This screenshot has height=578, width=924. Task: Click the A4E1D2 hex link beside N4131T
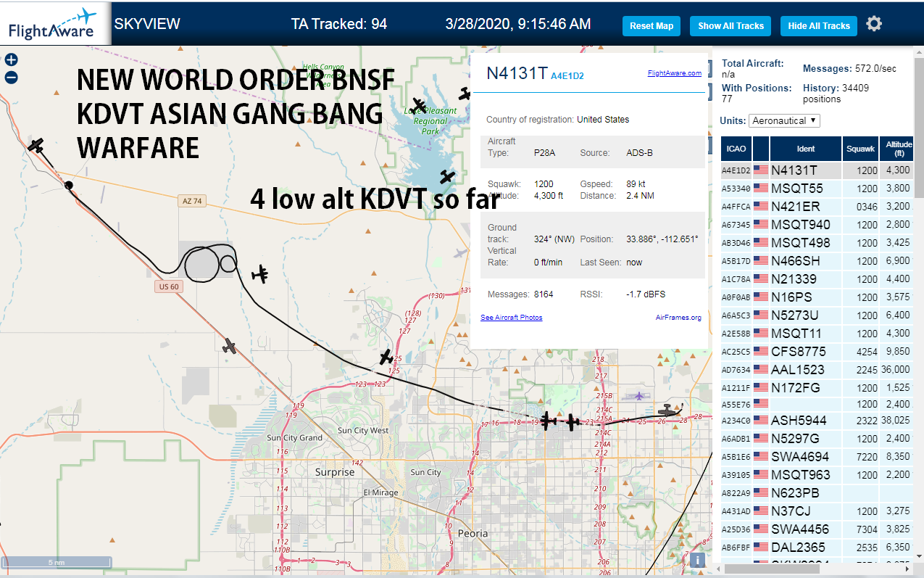(567, 75)
